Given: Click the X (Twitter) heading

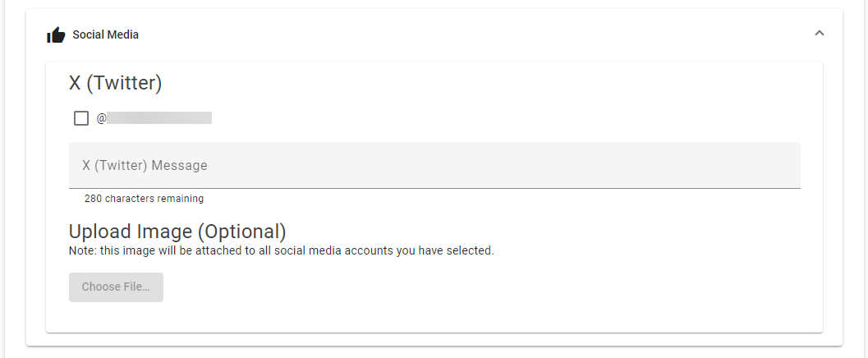Looking at the screenshot, I should [x=115, y=83].
